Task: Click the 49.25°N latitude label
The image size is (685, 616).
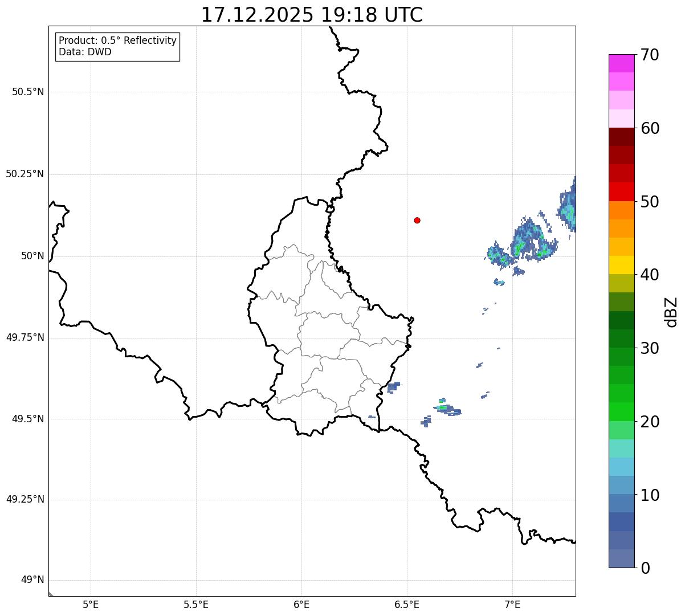Action: 25,499
